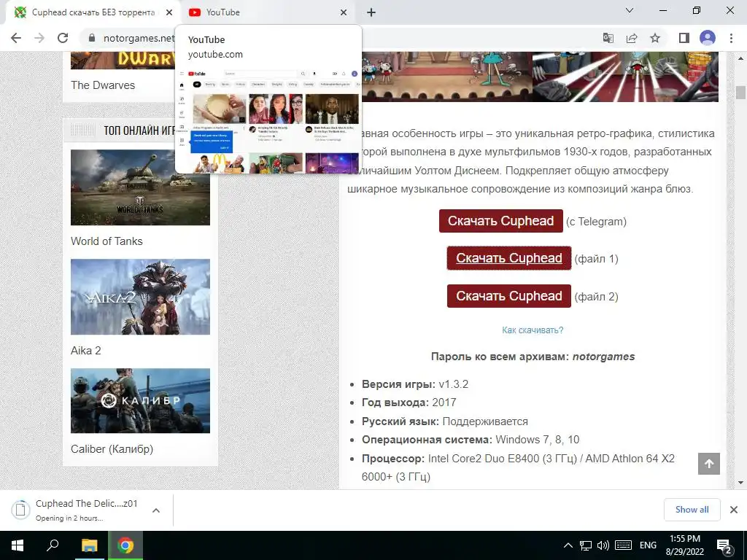Click the YouTube preview thumbnail popup

(268, 99)
